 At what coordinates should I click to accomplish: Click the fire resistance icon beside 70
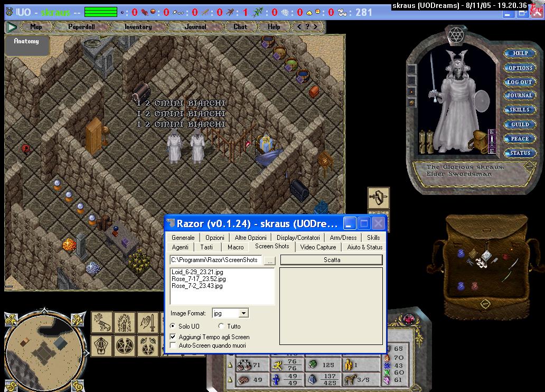[x=387, y=358]
